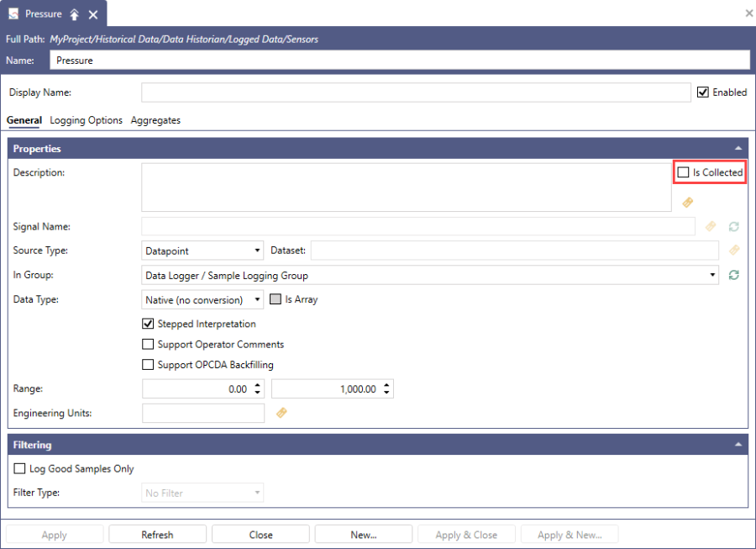
Task: Click the New... button
Action: point(363,533)
